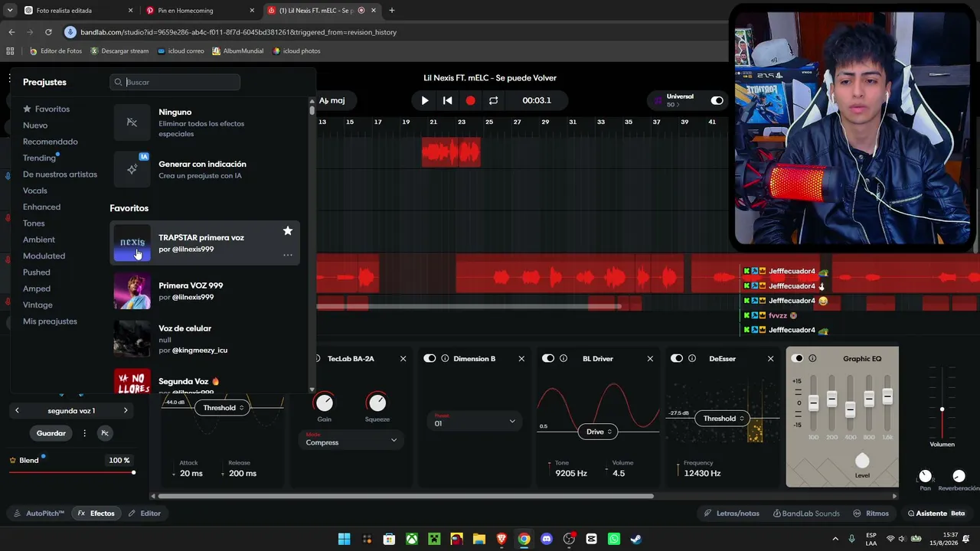Open the compressor Threshold parameter selector
Screen dimensions: 980x551
(x=224, y=408)
